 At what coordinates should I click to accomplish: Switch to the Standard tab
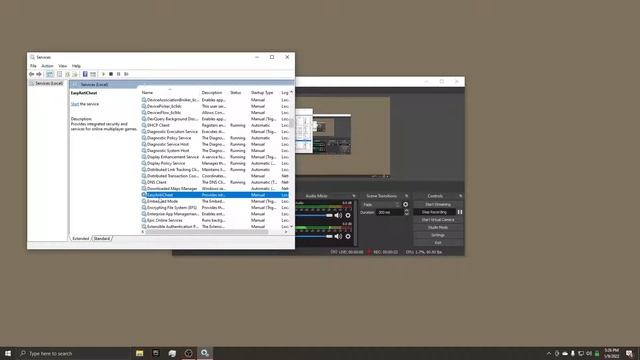(x=102, y=238)
